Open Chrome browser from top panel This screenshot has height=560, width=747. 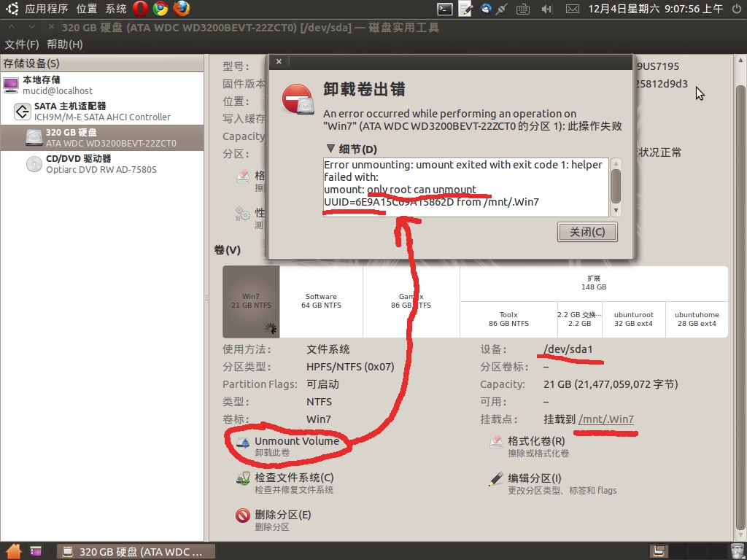pyautogui.click(x=160, y=9)
